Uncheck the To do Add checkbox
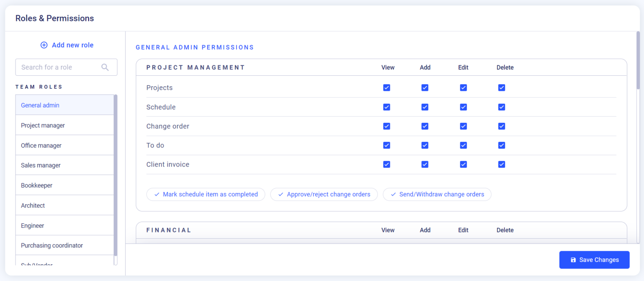This screenshot has width=644, height=281. pyautogui.click(x=425, y=145)
